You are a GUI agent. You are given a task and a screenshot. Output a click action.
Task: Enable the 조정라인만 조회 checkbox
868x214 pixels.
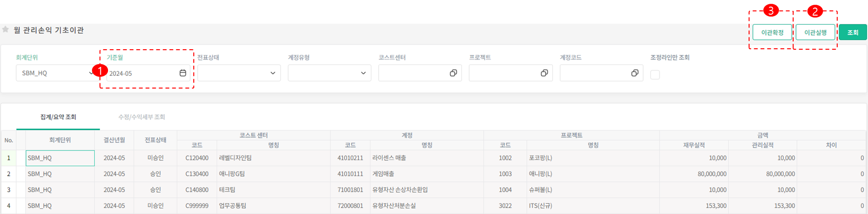pyautogui.click(x=655, y=74)
